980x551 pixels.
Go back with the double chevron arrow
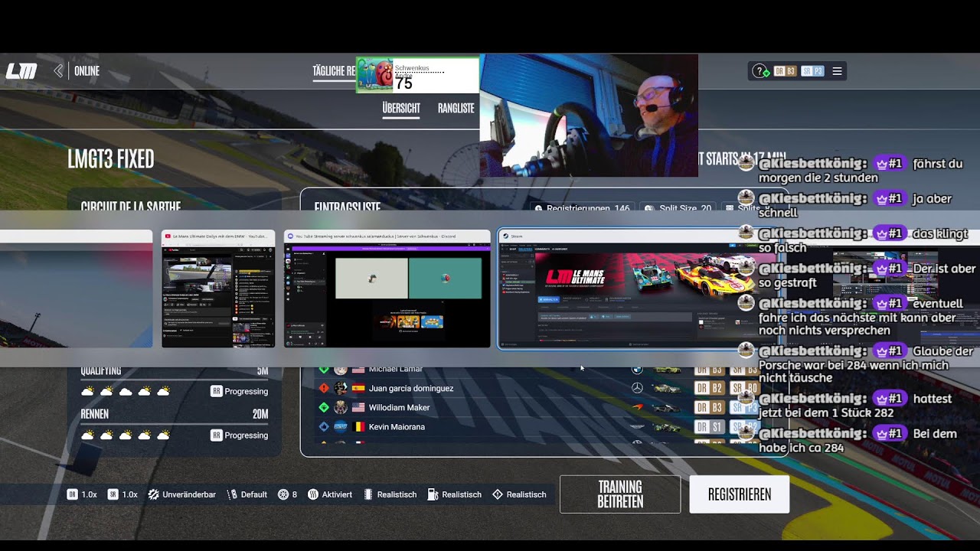click(x=58, y=71)
